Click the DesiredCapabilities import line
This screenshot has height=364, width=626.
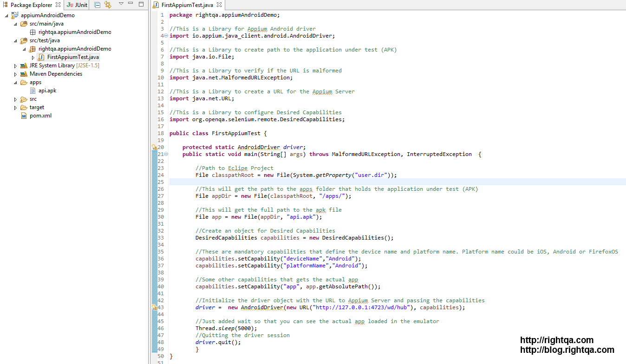pos(257,119)
